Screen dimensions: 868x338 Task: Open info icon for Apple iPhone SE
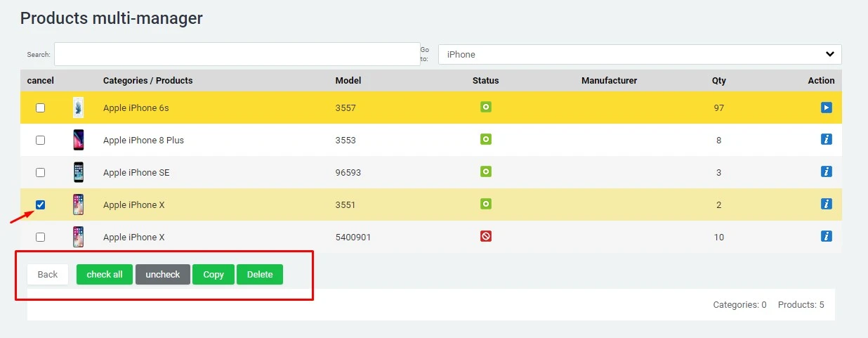tap(827, 171)
